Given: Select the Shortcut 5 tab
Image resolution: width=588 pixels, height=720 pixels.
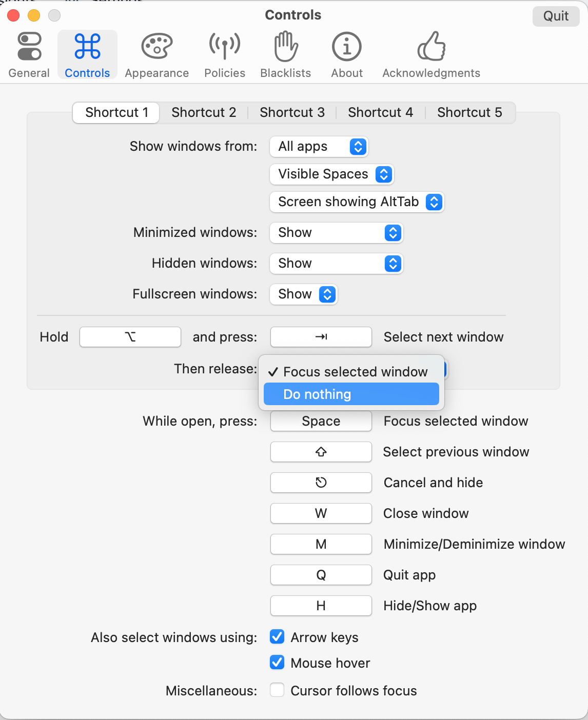Looking at the screenshot, I should 469,112.
